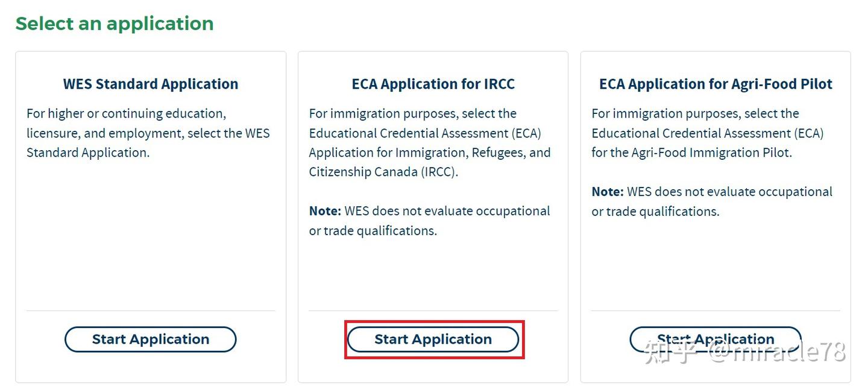
Task: Click the divider line in Agri-Food Pilot card
Action: pos(715,311)
